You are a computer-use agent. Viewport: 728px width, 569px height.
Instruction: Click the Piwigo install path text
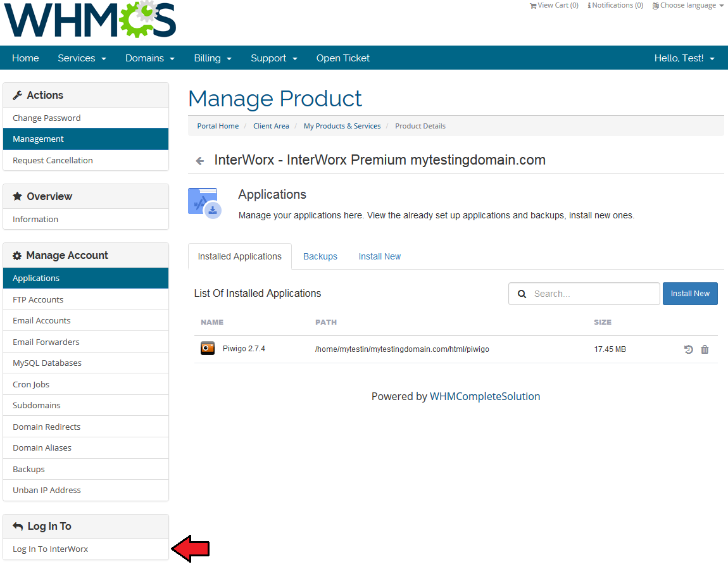tap(402, 349)
